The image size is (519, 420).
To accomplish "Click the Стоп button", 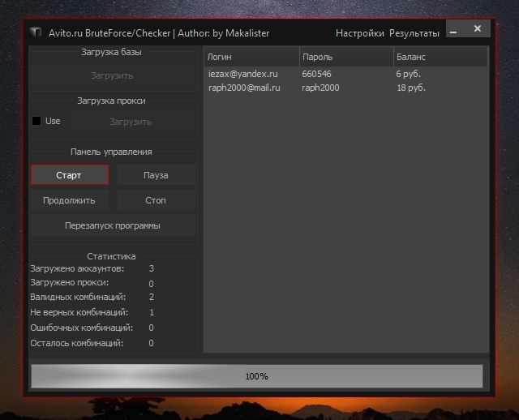I will pos(156,200).
